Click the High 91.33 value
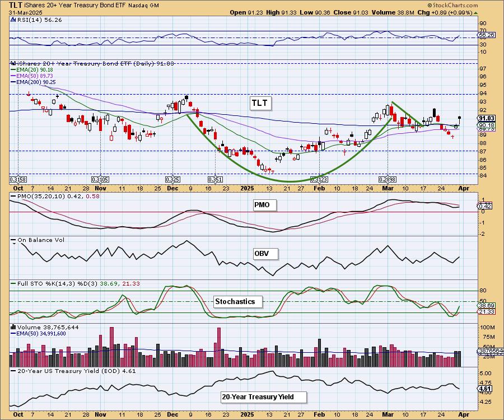The width and height of the screenshot is (504, 420). click(x=281, y=12)
